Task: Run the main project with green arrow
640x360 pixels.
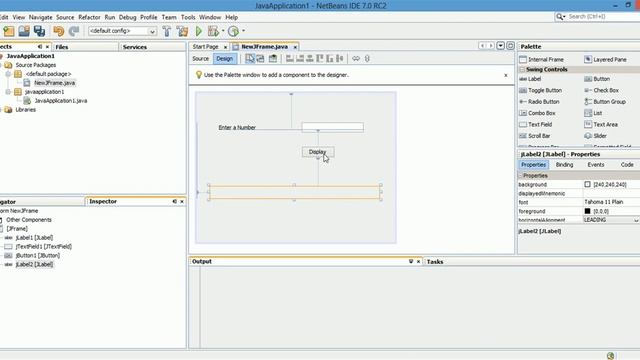Action: (199, 31)
